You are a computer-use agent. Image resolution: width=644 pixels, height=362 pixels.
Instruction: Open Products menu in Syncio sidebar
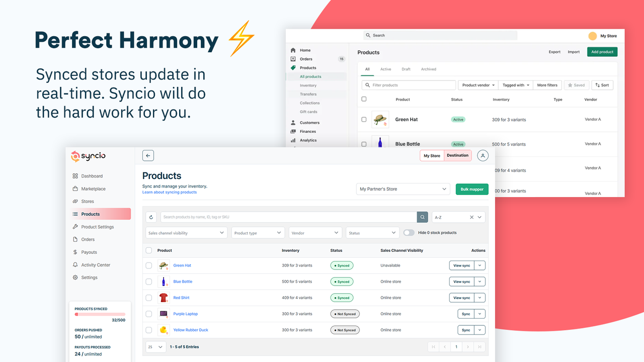tap(101, 214)
